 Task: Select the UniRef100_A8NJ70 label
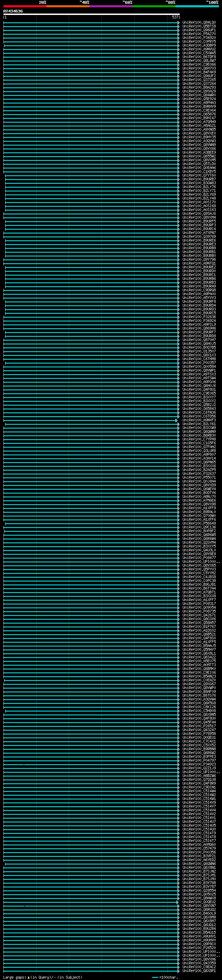coord(199,496)
